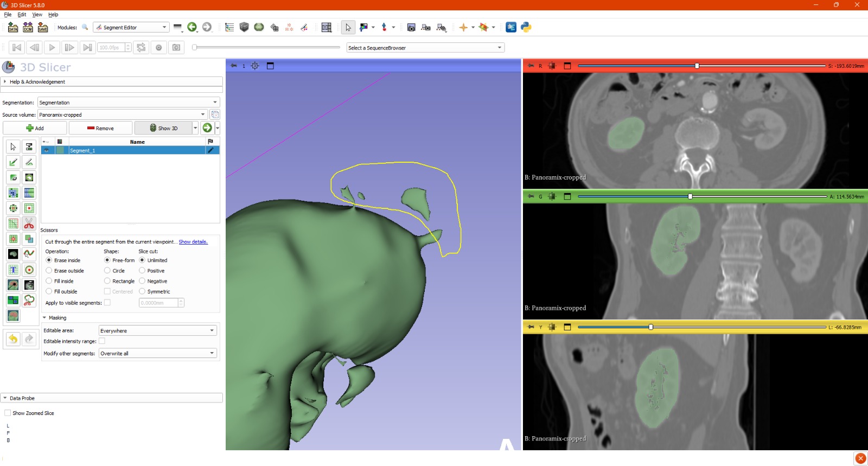This screenshot has width=868, height=466.
Task: Expand the Help & Acknowledgement section
Action: click(112, 82)
